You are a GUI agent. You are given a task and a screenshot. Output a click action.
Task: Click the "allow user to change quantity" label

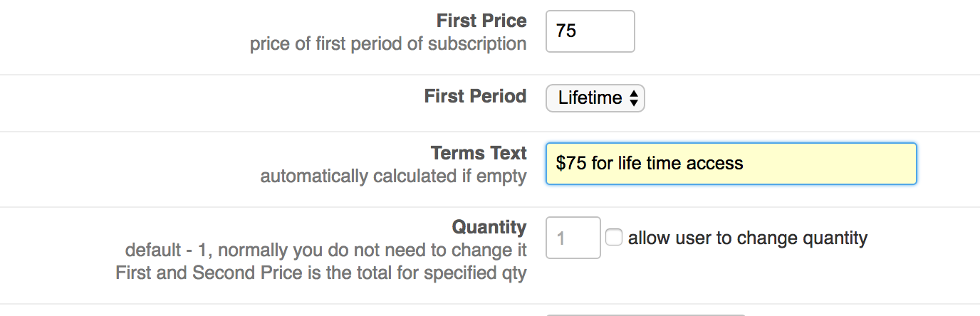tap(747, 238)
